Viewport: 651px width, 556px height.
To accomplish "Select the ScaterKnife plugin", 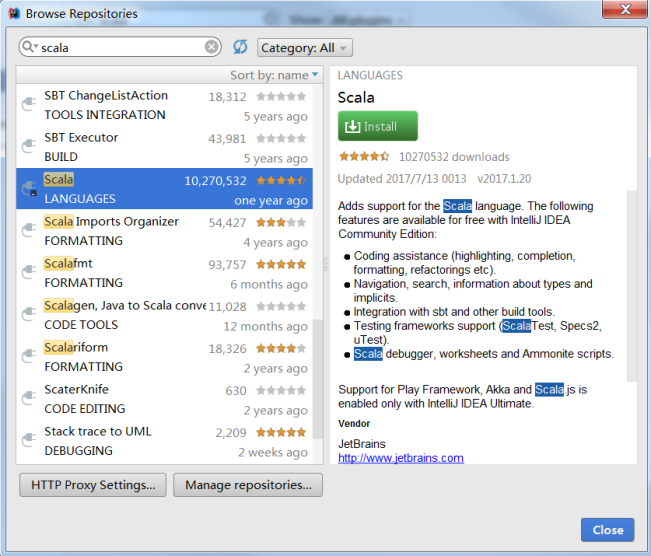I will pyautogui.click(x=164, y=399).
